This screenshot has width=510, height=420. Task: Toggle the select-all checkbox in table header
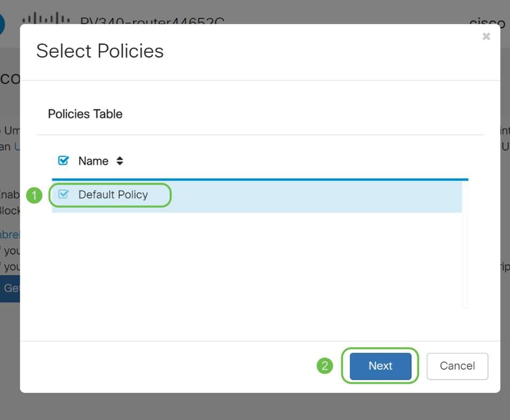(63, 161)
